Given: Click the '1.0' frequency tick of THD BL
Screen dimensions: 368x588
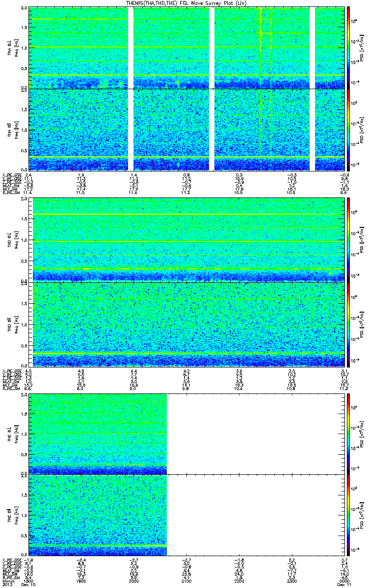Looking at the screenshot, I should (x=24, y=241).
